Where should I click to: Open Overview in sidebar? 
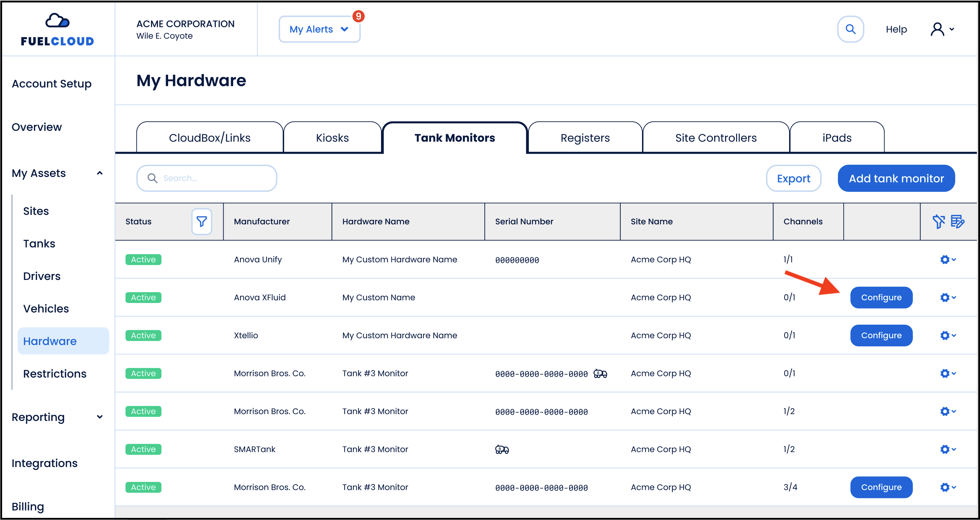click(36, 127)
